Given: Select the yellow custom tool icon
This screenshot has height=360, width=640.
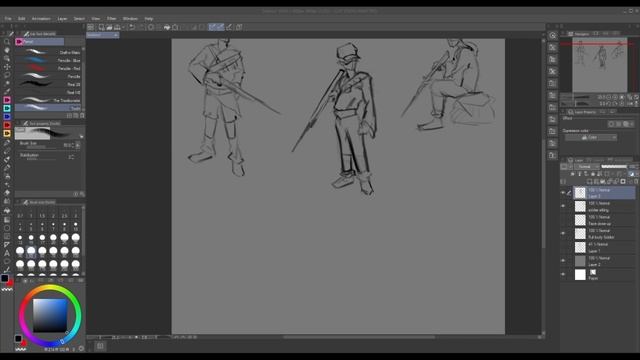Looking at the screenshot, I should pos(7,133).
